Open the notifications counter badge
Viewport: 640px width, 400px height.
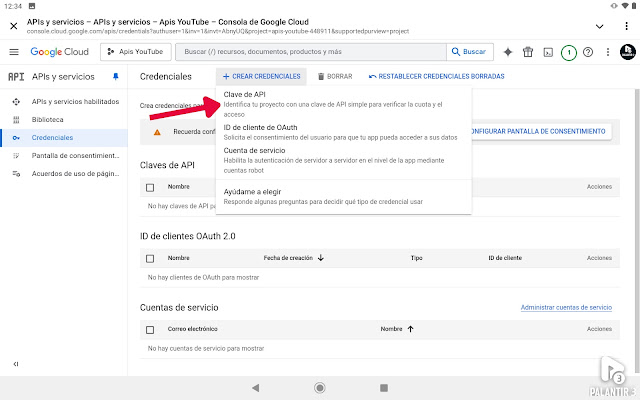pyautogui.click(x=568, y=52)
